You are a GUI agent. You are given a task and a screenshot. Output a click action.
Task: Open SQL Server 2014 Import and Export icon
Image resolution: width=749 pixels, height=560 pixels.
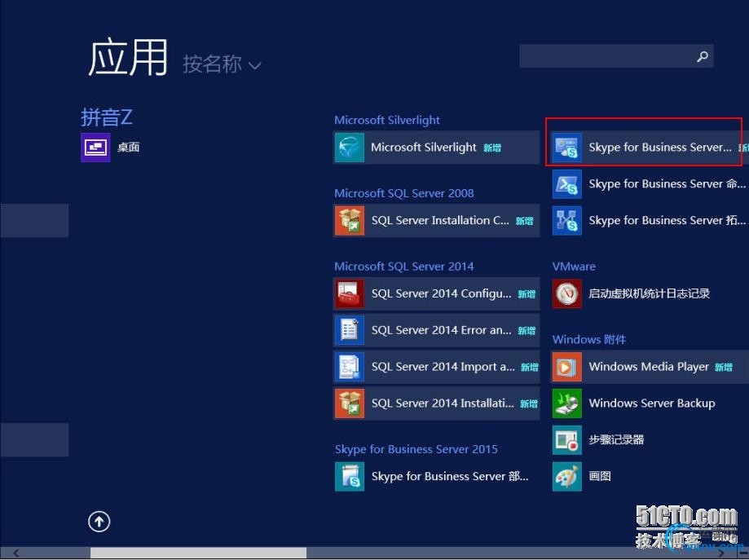(349, 367)
